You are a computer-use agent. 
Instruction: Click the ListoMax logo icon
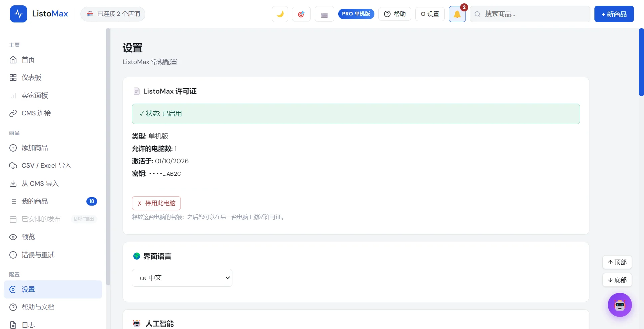click(x=18, y=14)
